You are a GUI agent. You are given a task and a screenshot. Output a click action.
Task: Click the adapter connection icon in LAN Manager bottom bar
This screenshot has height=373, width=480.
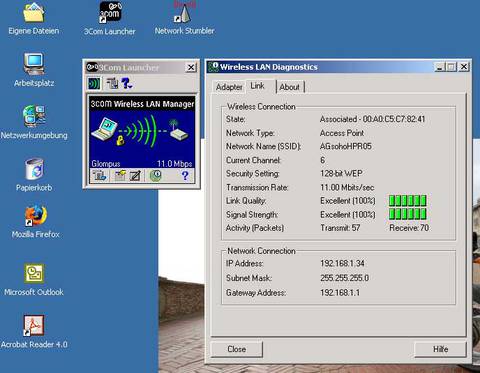click(100, 175)
